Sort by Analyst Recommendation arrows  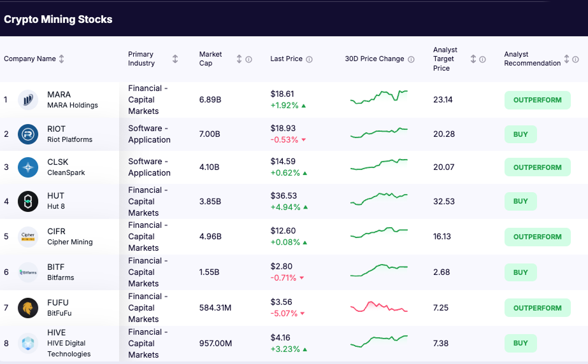[x=566, y=59]
